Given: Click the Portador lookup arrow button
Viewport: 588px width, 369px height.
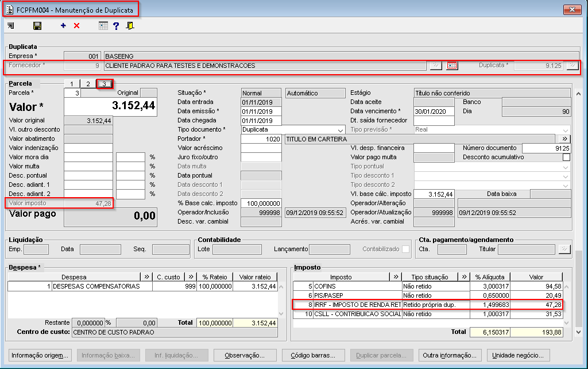Looking at the screenshot, I should coord(564,139).
